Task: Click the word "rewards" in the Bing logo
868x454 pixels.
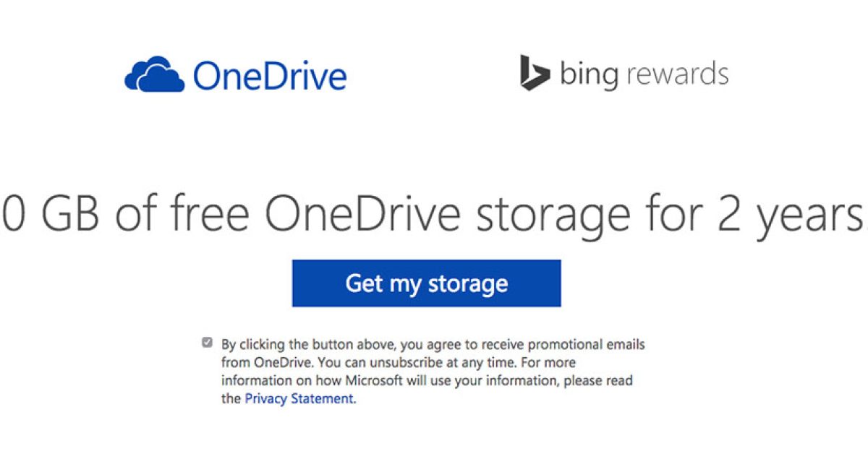Action: 676,74
